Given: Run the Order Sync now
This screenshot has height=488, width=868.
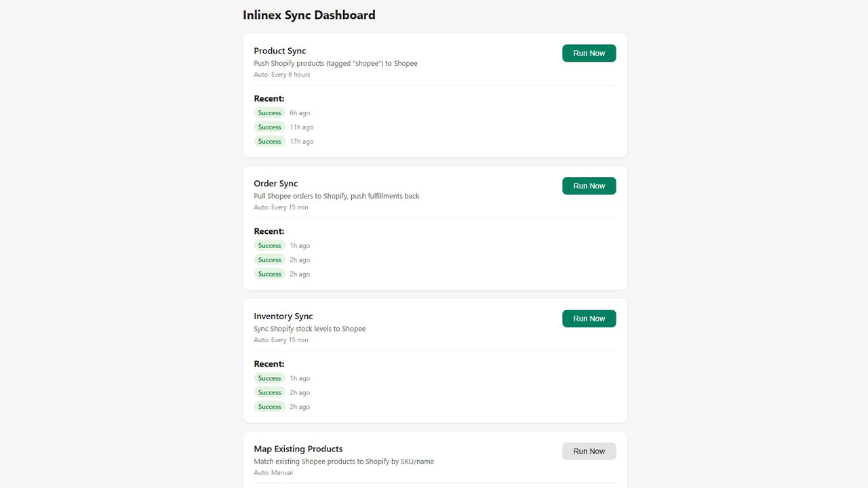Looking at the screenshot, I should (589, 186).
